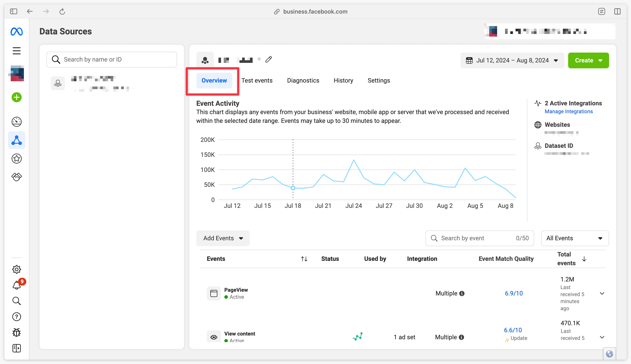Sort events using the arrows icon
The width and height of the screenshot is (631, 364).
(304, 259)
